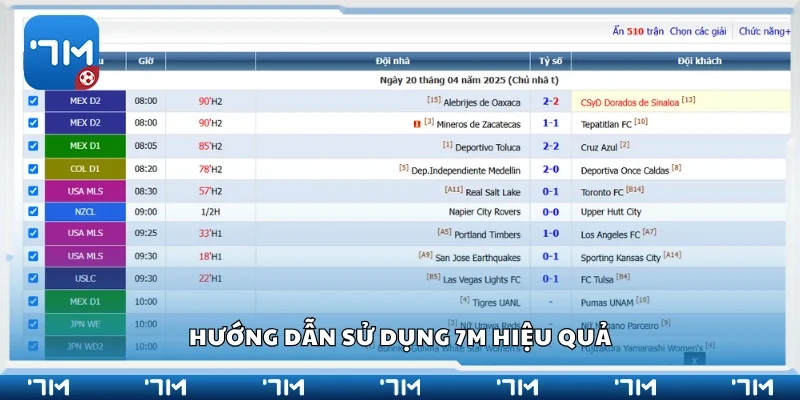
Task: Click Fujizakura Yamanashi Women's team name
Action: pos(642,348)
